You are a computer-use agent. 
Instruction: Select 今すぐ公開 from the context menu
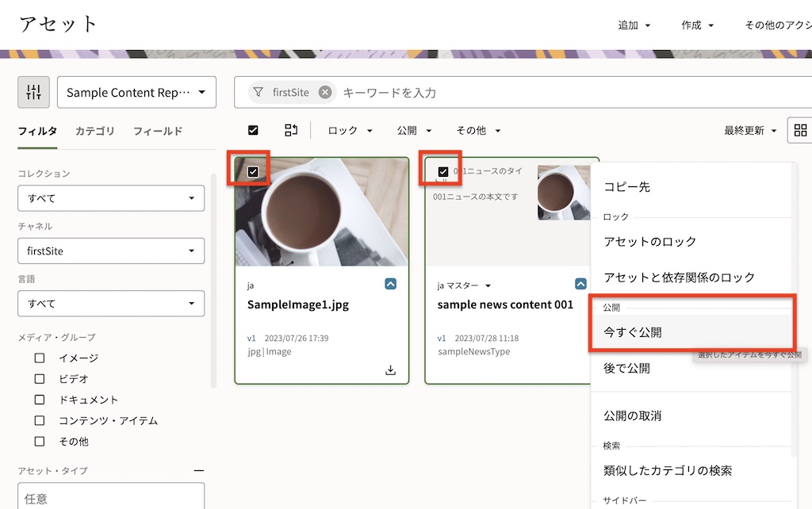point(634,331)
